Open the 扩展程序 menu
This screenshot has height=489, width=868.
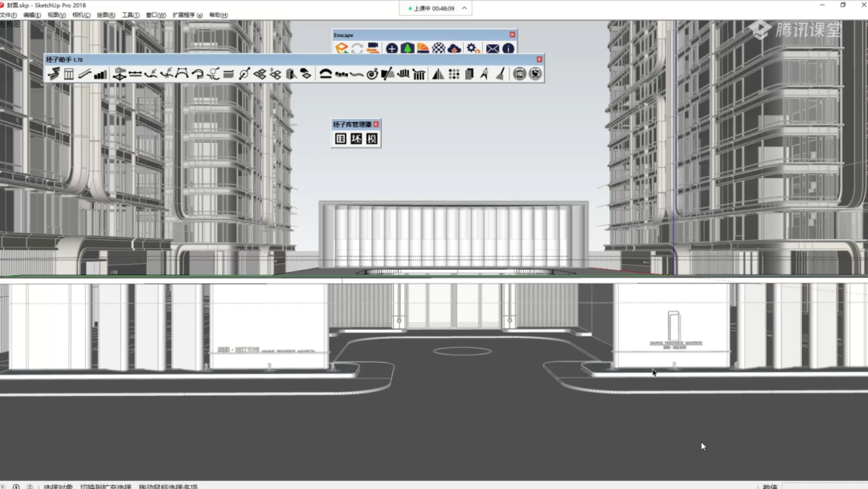pos(187,15)
